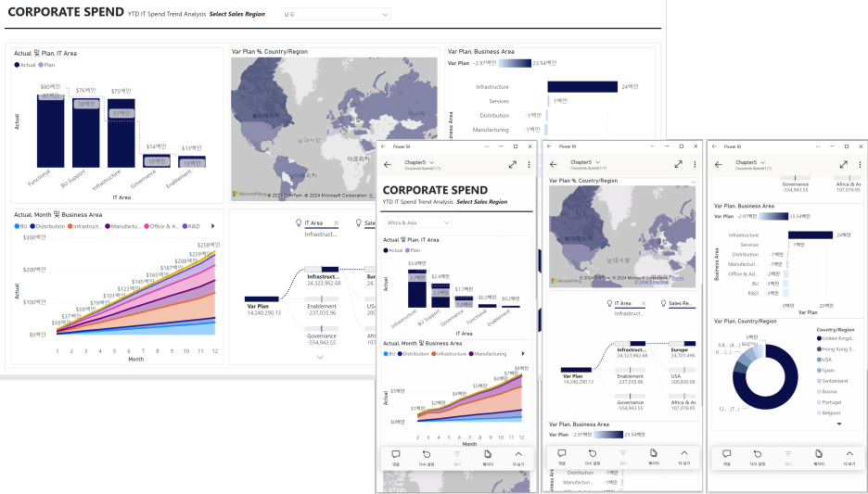868x494 pixels.
Task: Remove IT Area level with X in middle window
Action: pos(644,303)
